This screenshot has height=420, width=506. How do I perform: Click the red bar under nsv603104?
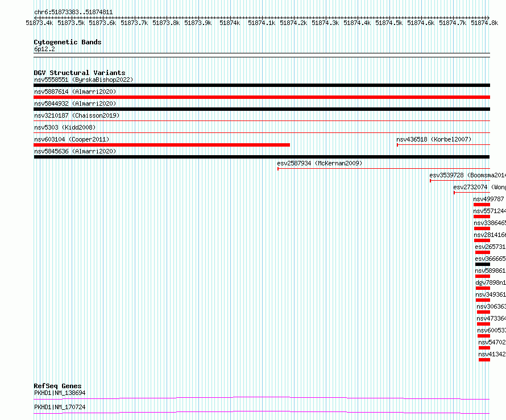(x=162, y=145)
